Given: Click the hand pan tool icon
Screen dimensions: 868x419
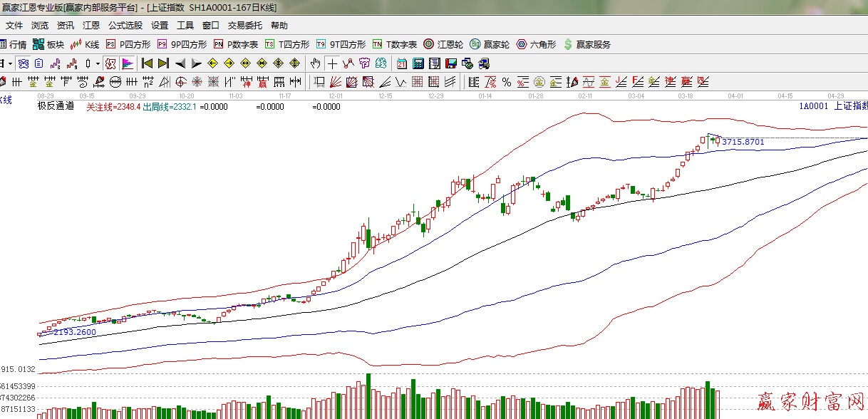Looking at the screenshot, I should pos(316,63).
